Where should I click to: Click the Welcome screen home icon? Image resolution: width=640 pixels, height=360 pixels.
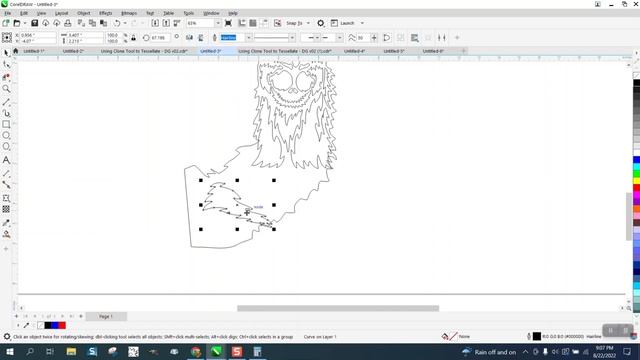[x=16, y=51]
